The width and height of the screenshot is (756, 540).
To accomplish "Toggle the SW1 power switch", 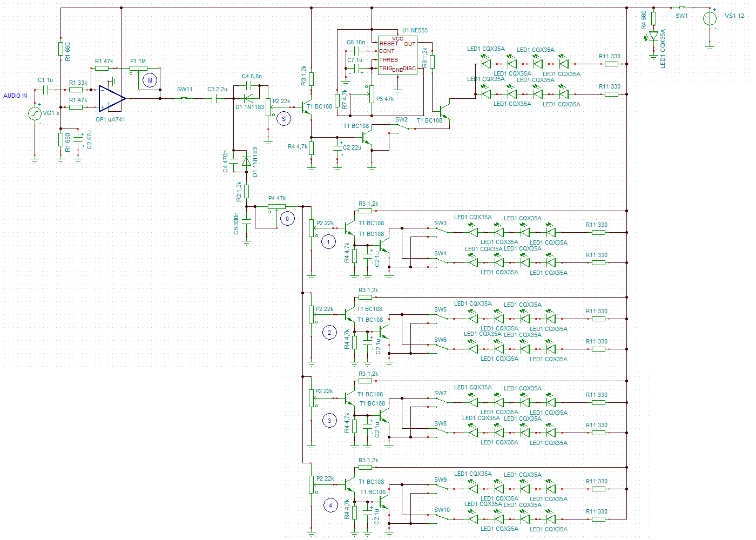I will point(682,8).
